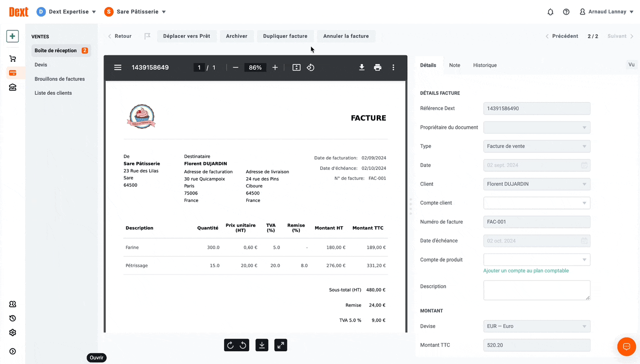Select the orange sales card icon
The image size is (640, 364).
click(12, 73)
